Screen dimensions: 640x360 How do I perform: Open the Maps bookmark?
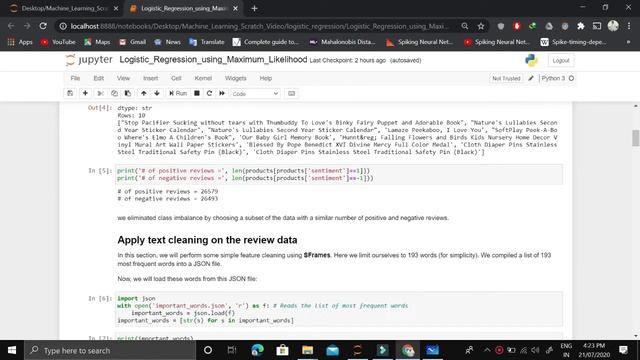[97, 42]
